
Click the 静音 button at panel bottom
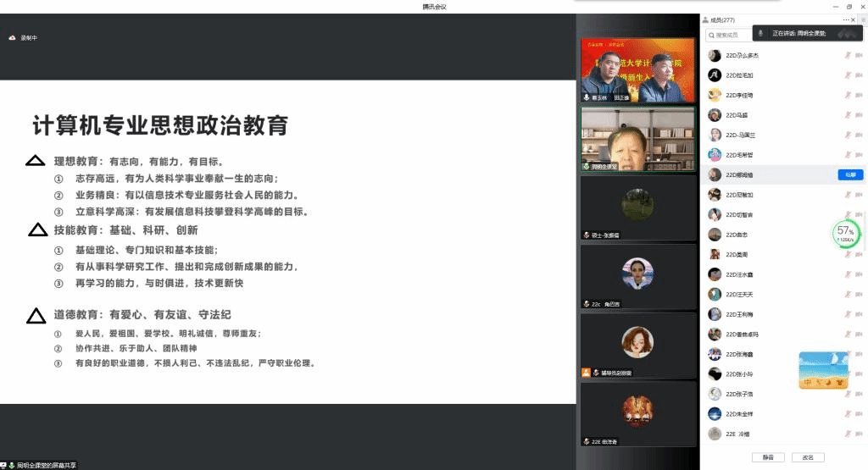click(768, 457)
